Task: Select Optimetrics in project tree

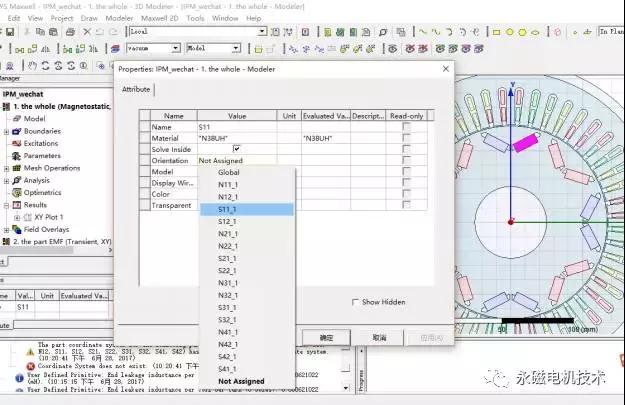Action: (42, 193)
